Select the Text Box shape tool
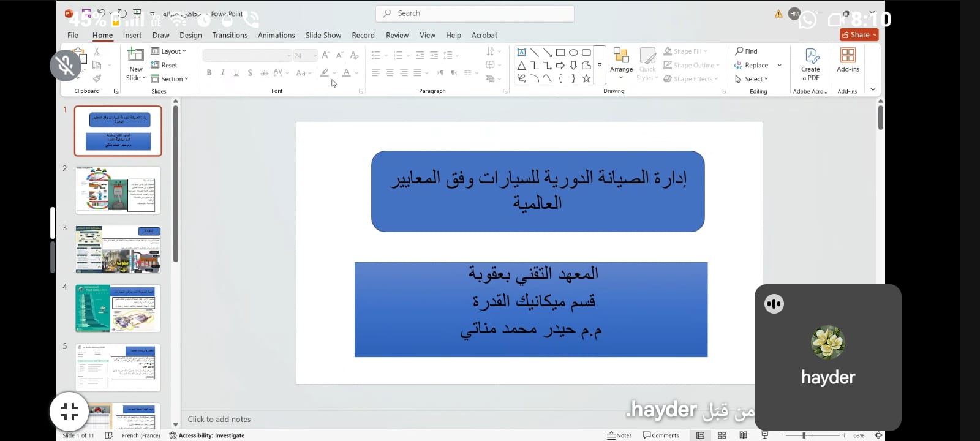 pos(521,53)
